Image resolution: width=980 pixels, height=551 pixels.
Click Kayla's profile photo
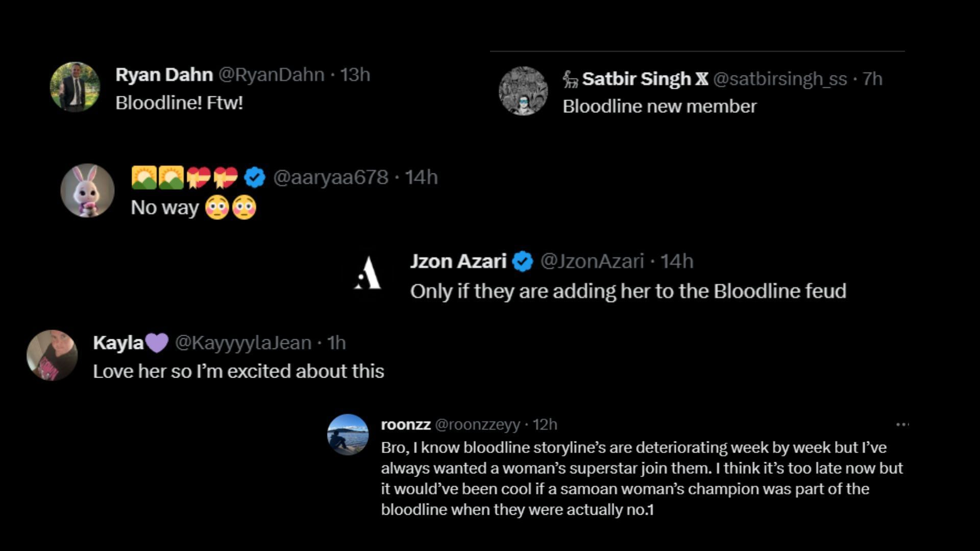pyautogui.click(x=52, y=355)
